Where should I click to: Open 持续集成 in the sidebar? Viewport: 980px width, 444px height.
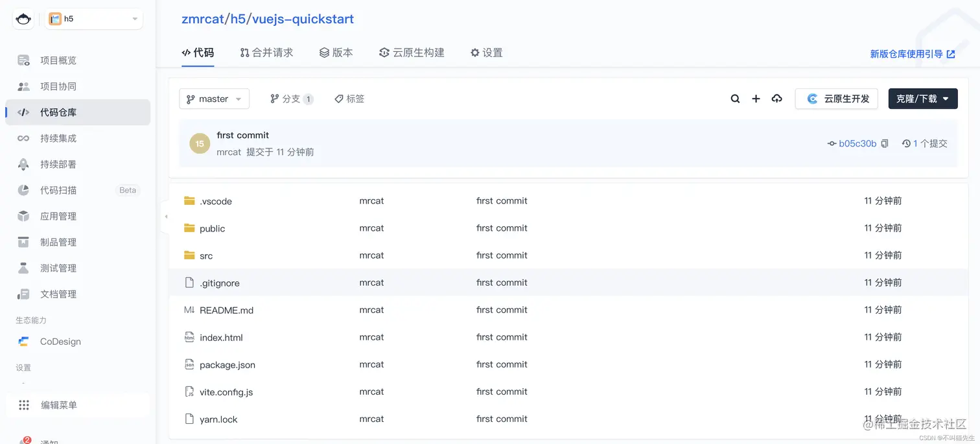pos(78,138)
